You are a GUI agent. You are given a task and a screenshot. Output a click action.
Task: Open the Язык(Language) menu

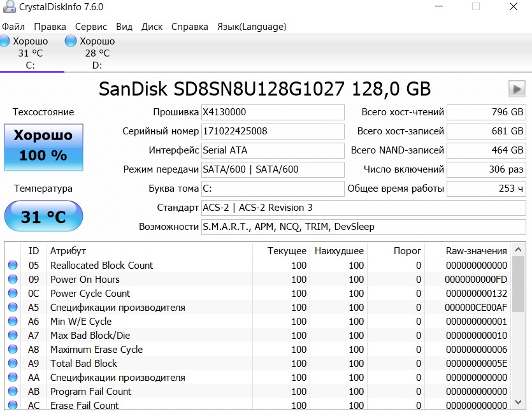pyautogui.click(x=252, y=27)
